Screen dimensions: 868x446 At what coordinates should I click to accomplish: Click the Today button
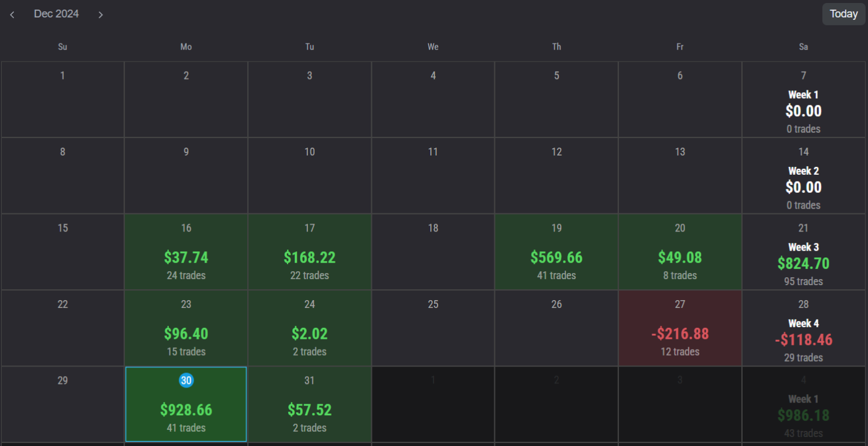pyautogui.click(x=843, y=13)
